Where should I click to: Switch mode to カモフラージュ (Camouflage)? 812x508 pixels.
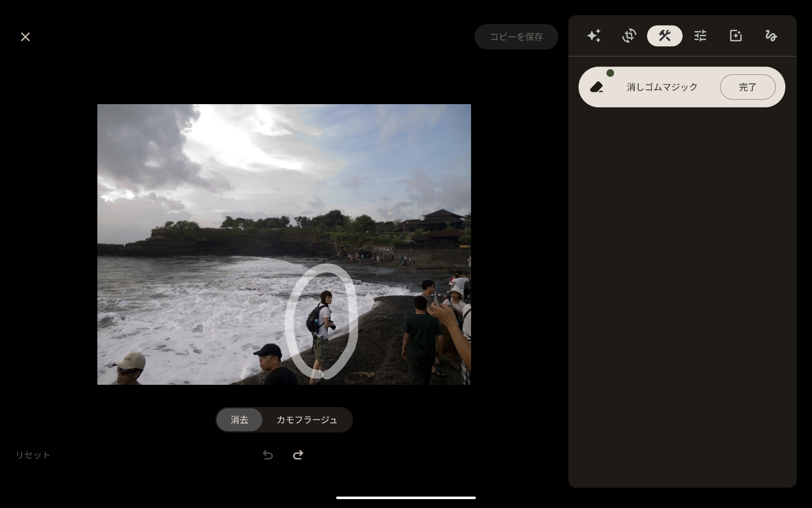tap(307, 420)
